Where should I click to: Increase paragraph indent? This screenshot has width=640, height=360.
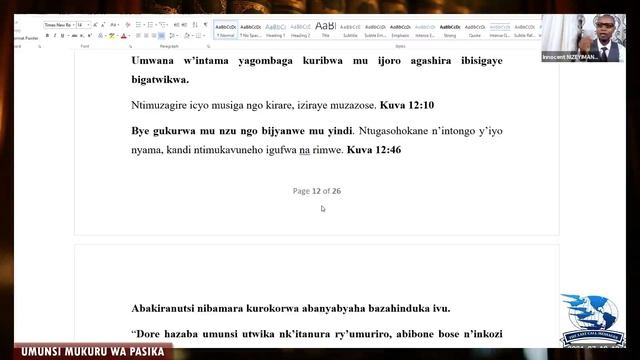tap(184, 25)
